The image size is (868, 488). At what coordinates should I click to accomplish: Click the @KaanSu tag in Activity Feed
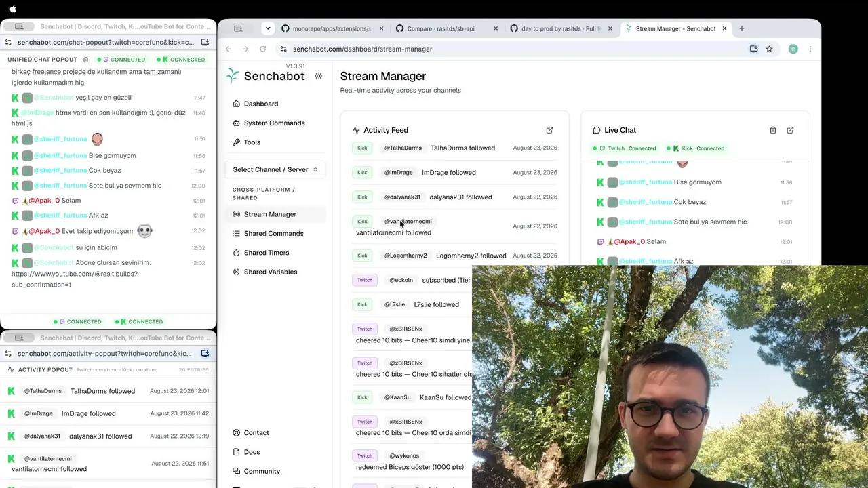pyautogui.click(x=397, y=397)
